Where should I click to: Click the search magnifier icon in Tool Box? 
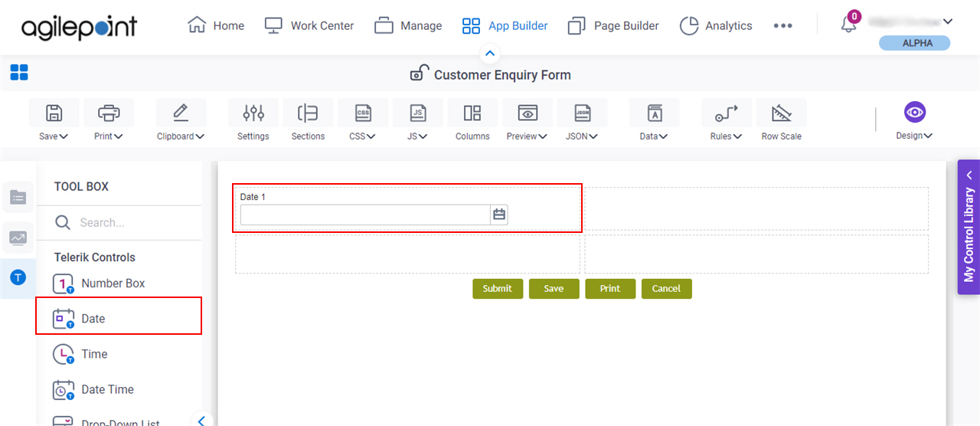[x=63, y=222]
